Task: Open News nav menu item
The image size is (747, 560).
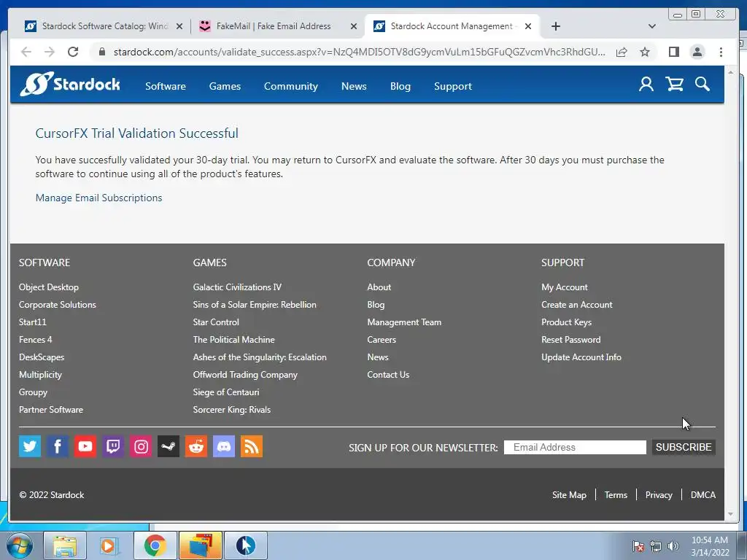Action: point(354,86)
